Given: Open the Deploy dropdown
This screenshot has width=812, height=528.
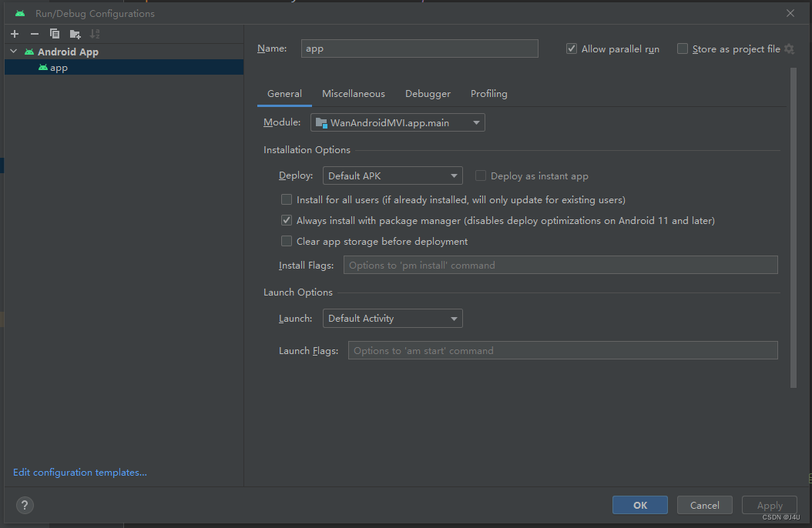Looking at the screenshot, I should (x=393, y=175).
